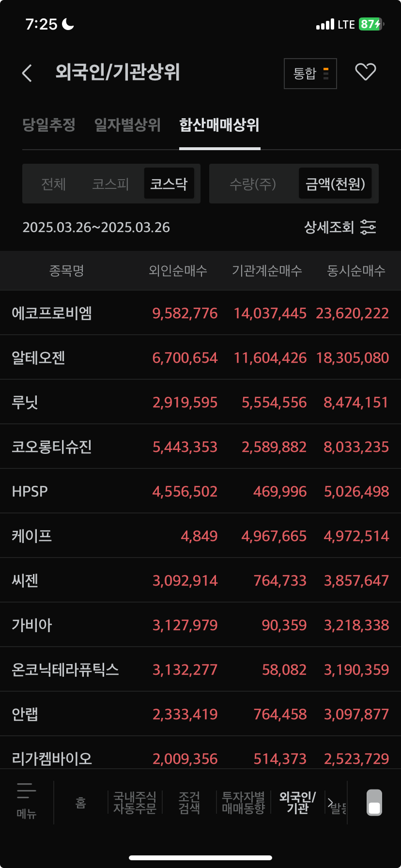Open stock HPSP
Viewport: 401px width, 868px height.
pyautogui.click(x=30, y=491)
